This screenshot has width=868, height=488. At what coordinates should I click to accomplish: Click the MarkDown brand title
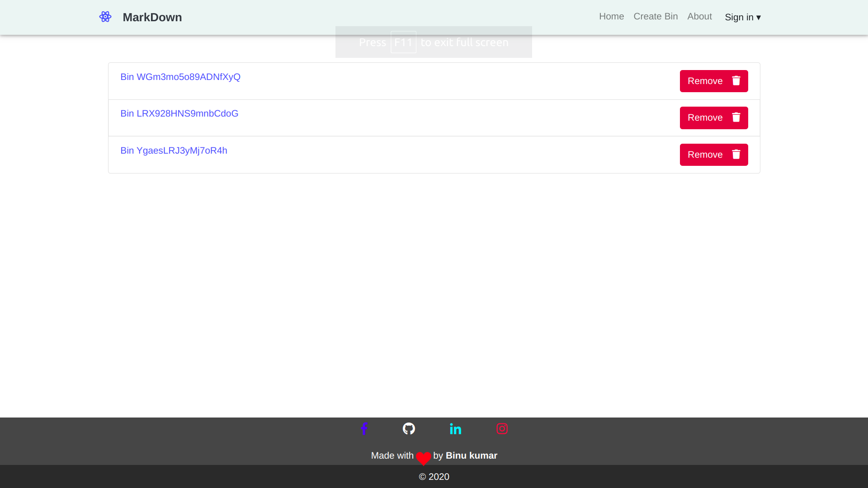pyautogui.click(x=152, y=17)
